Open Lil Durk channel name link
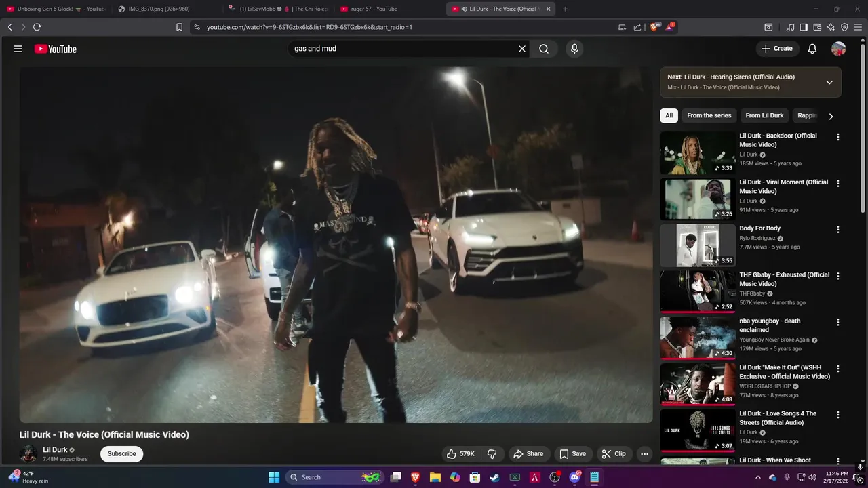Screen dimensions: 868x488 point(55,450)
